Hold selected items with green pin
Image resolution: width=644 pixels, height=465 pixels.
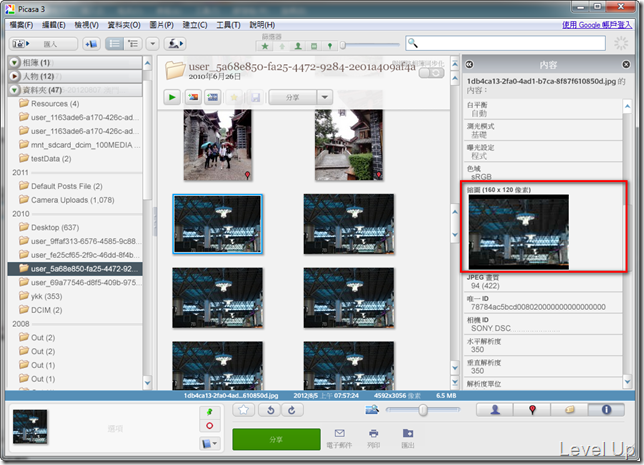[209, 412]
